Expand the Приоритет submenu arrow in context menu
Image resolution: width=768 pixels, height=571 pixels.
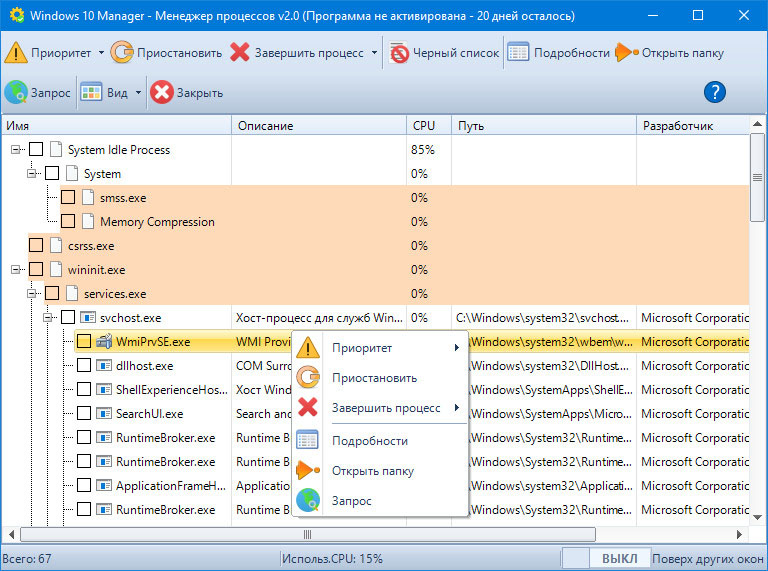point(456,348)
